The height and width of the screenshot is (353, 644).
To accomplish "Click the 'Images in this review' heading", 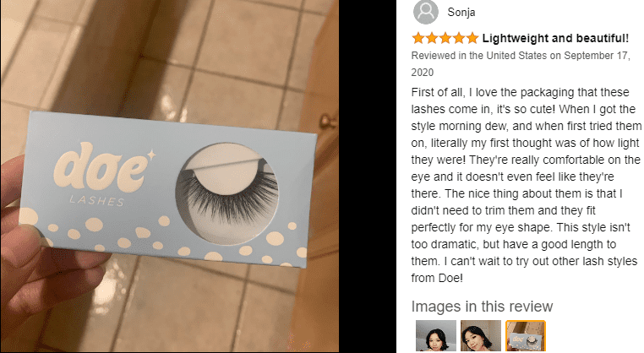I will (x=483, y=307).
